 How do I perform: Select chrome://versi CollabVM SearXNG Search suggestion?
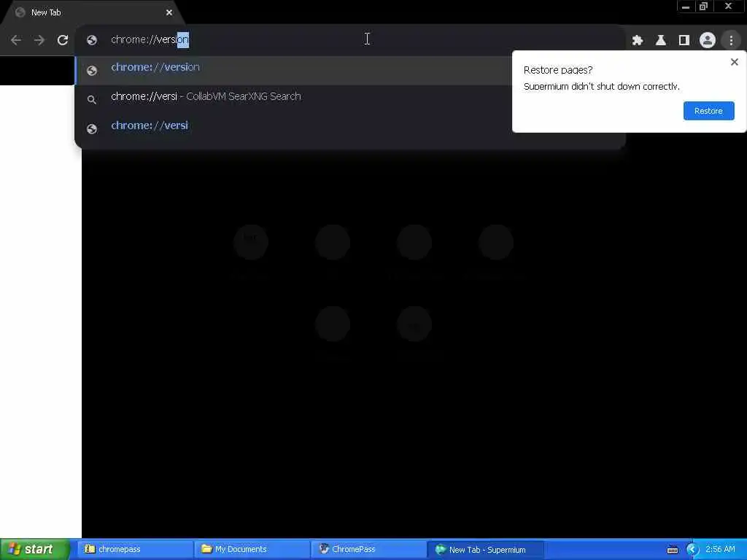(x=293, y=99)
